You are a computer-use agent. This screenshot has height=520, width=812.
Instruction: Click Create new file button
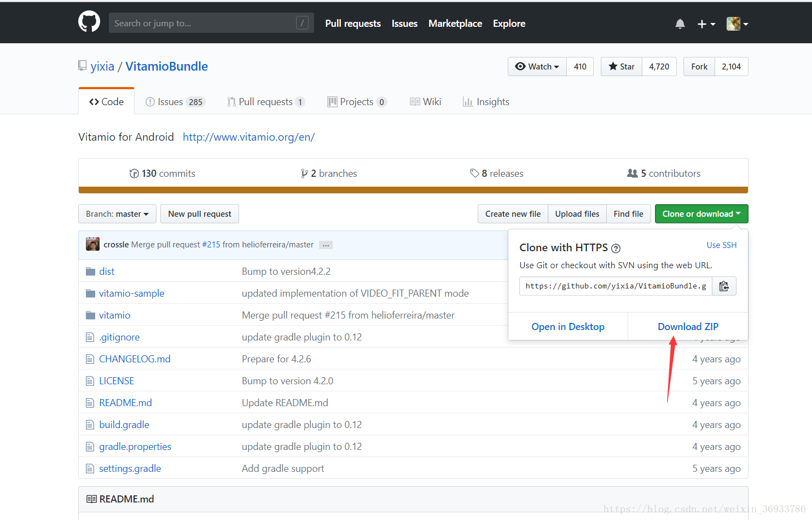click(x=513, y=214)
